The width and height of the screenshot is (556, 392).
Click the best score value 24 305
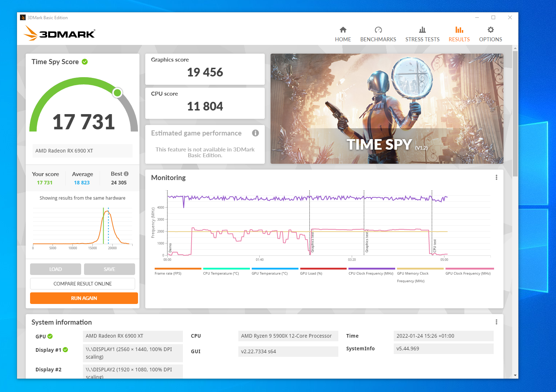pyautogui.click(x=119, y=183)
